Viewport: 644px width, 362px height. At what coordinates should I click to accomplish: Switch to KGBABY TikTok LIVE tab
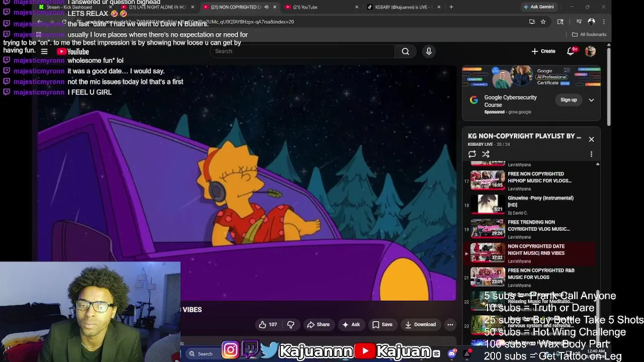403,7
